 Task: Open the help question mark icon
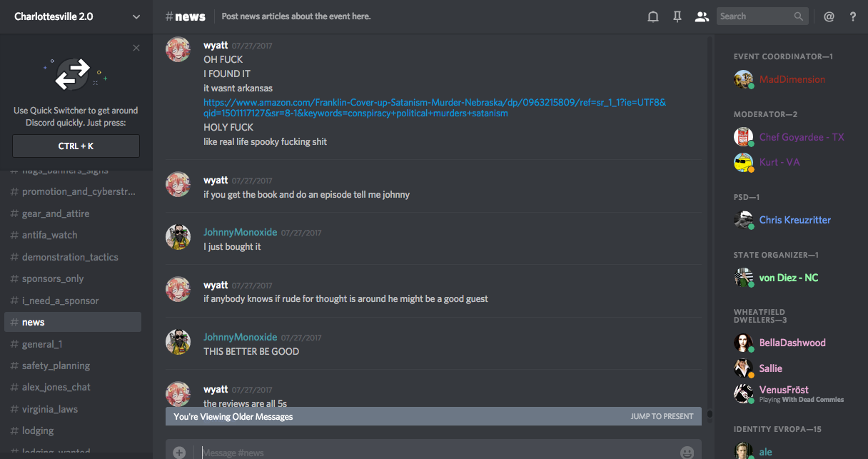pos(852,16)
